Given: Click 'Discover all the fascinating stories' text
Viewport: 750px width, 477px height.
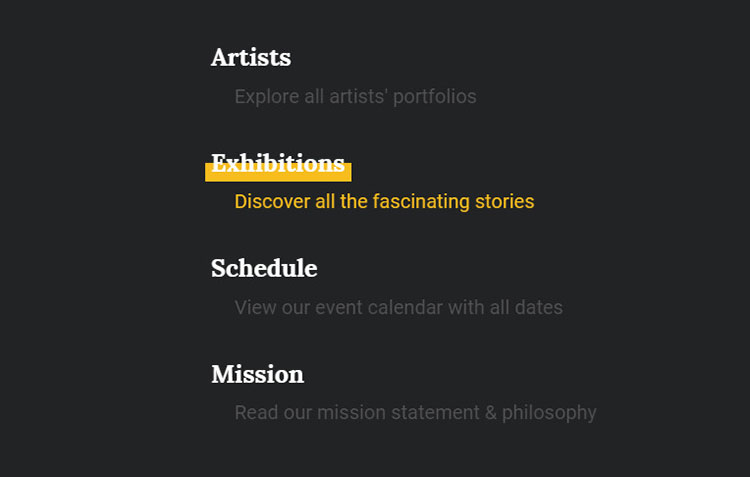Looking at the screenshot, I should tap(384, 202).
